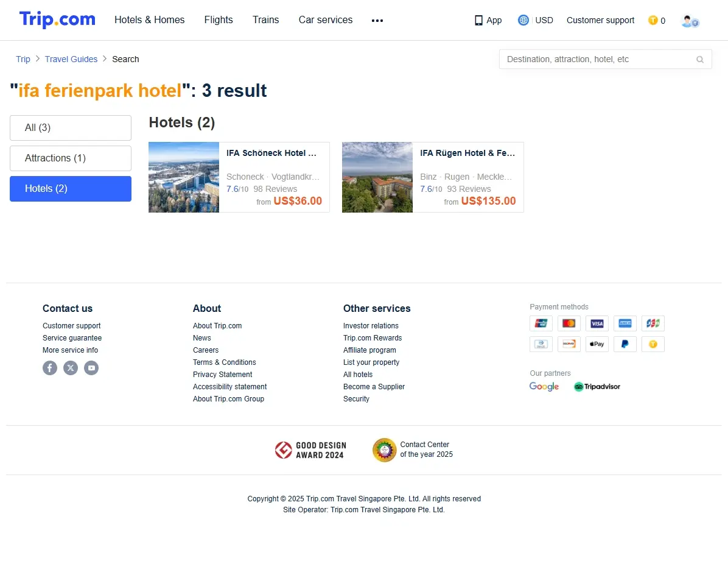Click the search magnifier icon
Image resolution: width=728 pixels, height=561 pixels.
coord(699,60)
